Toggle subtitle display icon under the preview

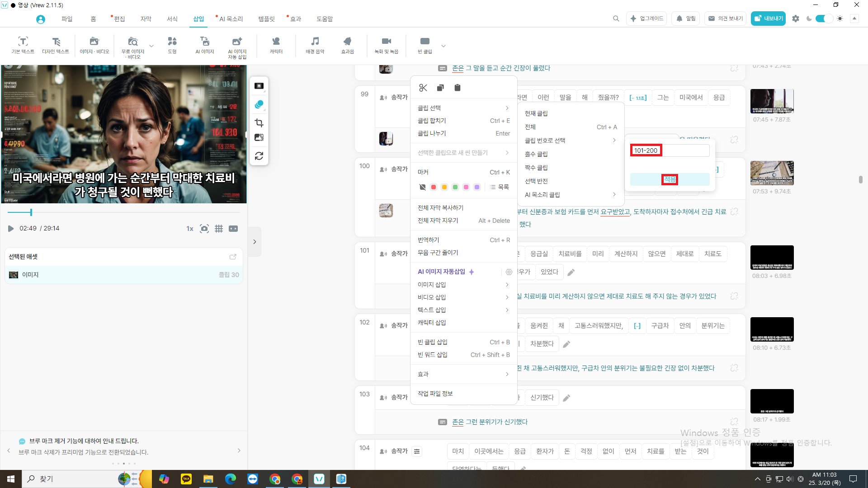click(x=233, y=229)
